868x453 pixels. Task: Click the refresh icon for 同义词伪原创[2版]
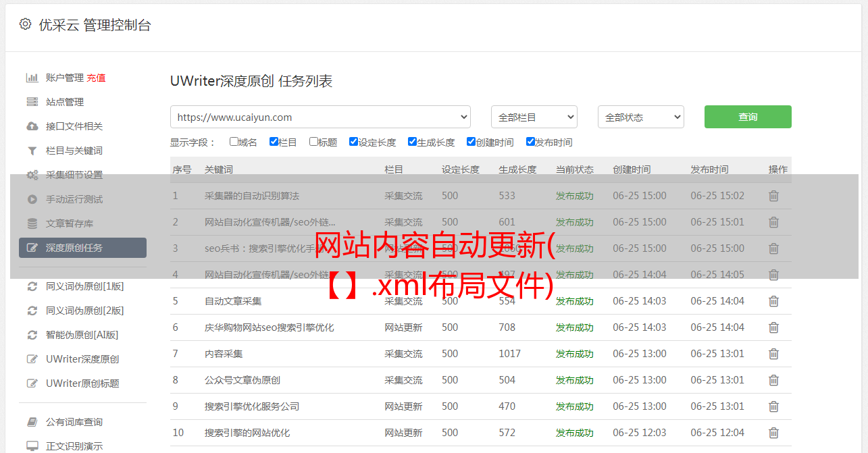(32, 311)
